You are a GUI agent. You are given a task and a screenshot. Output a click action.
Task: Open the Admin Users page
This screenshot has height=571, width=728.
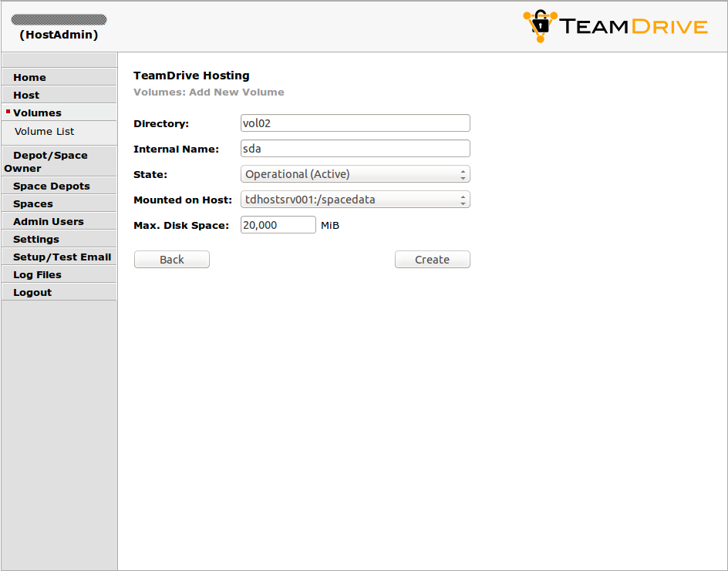point(48,221)
